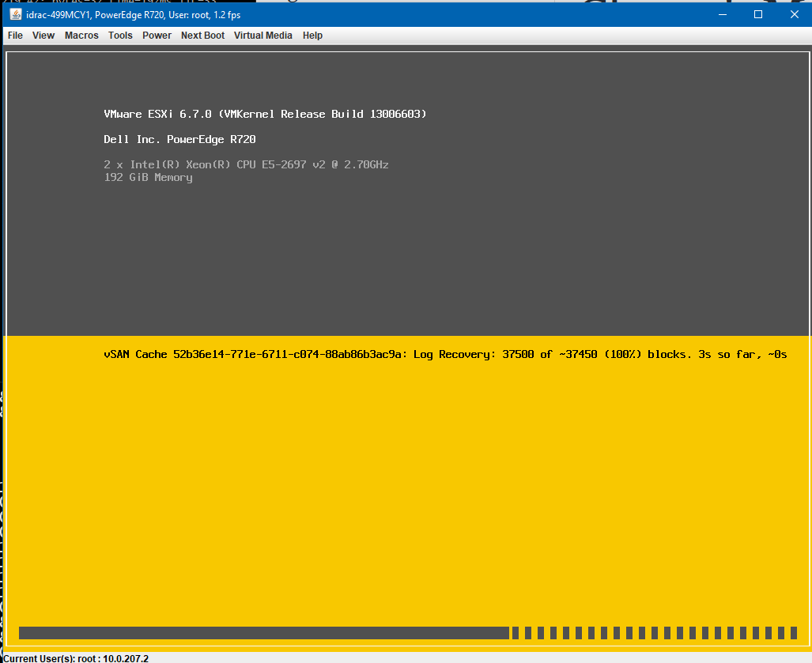Click the Intel Xeon CPU description text
Viewport: 812px width, 663px height.
tap(246, 164)
